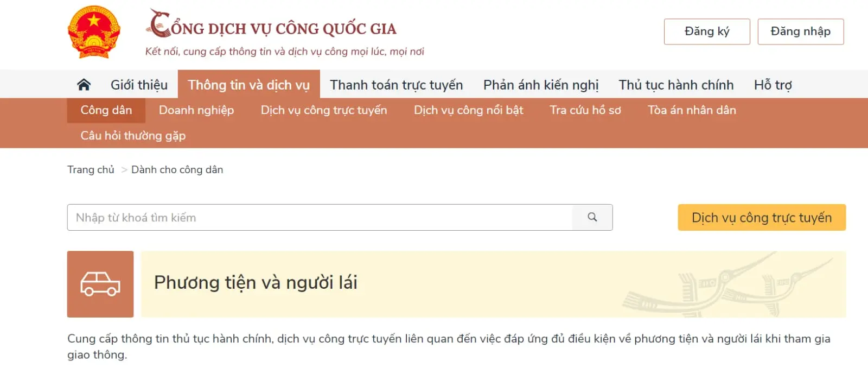Viewport: 868px width, 374px height.
Task: Click the Đăng nhập button
Action: 801,31
